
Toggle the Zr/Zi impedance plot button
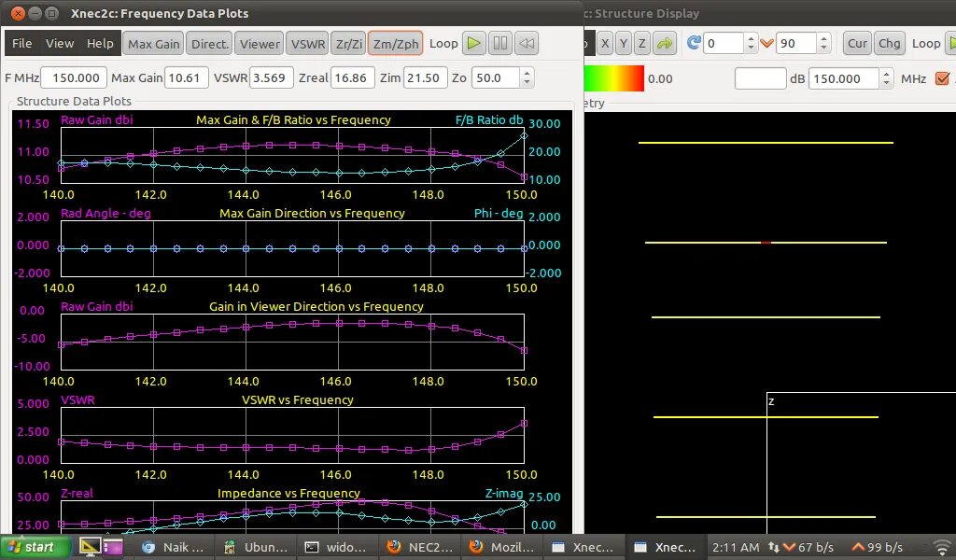pos(349,44)
